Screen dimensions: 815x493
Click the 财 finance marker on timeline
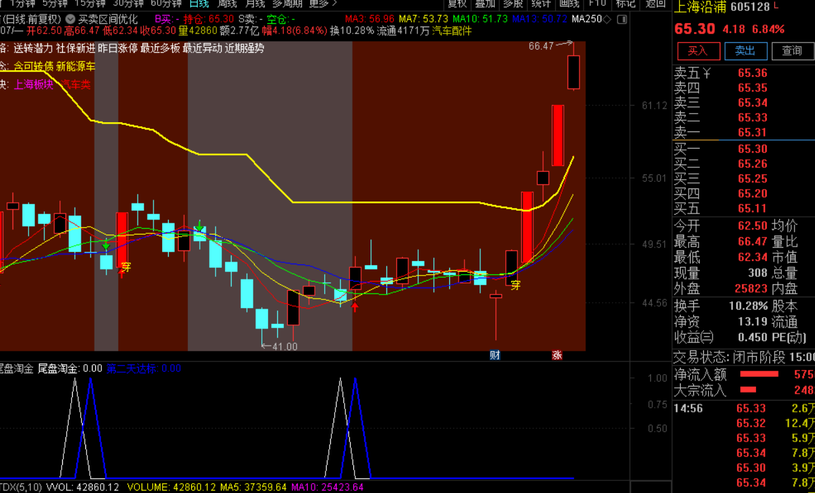click(x=494, y=355)
